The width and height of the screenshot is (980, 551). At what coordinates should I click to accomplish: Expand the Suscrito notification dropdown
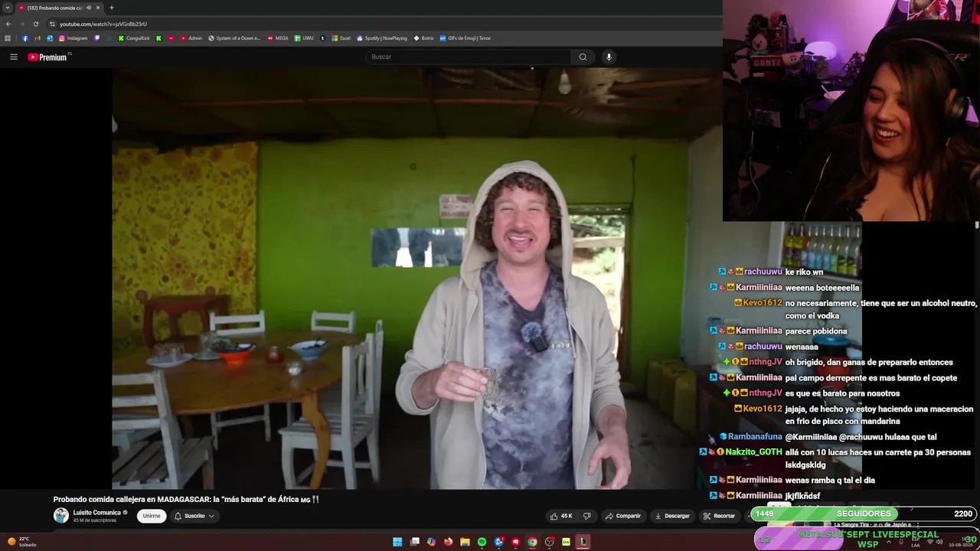tap(194, 516)
